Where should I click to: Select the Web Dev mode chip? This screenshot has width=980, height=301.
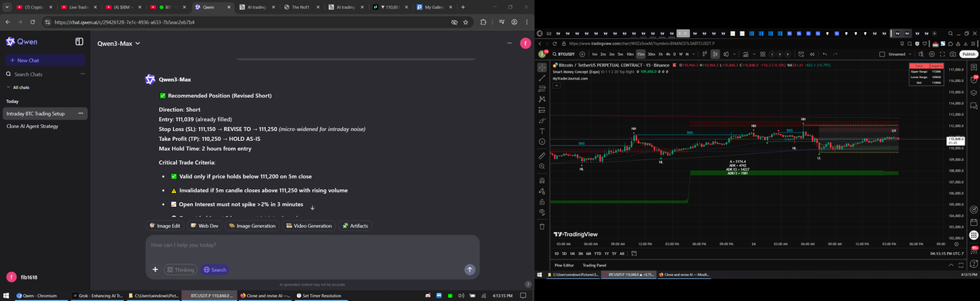click(204, 226)
